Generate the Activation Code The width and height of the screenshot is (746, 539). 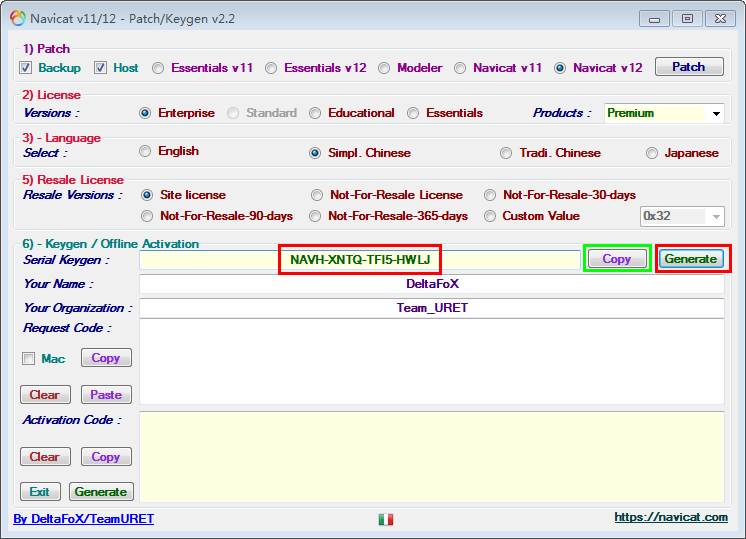click(101, 491)
